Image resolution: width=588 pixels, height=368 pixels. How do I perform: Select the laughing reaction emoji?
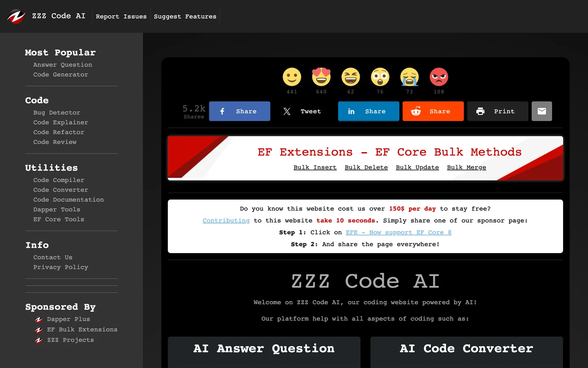click(x=351, y=77)
